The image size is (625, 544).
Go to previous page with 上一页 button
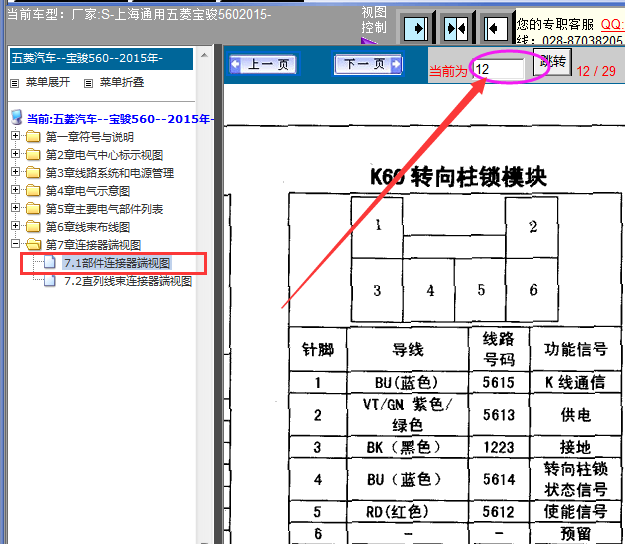tap(263, 64)
